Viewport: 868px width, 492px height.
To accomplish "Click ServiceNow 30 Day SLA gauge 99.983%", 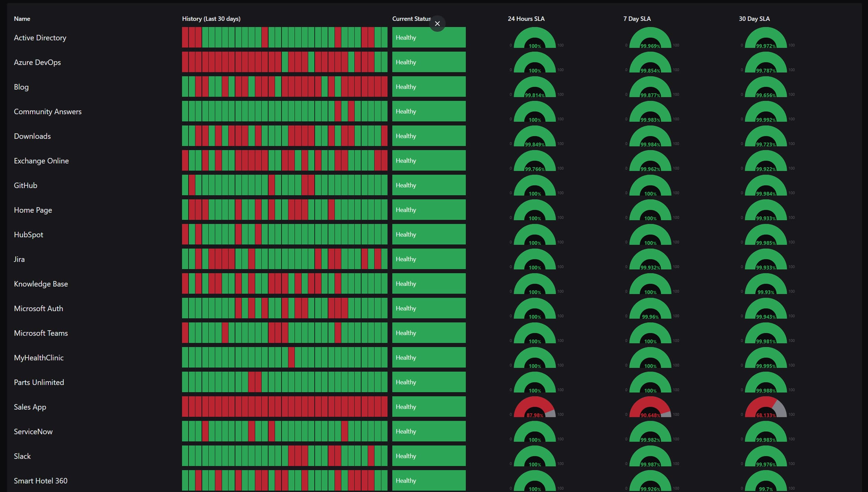I will [x=765, y=432].
